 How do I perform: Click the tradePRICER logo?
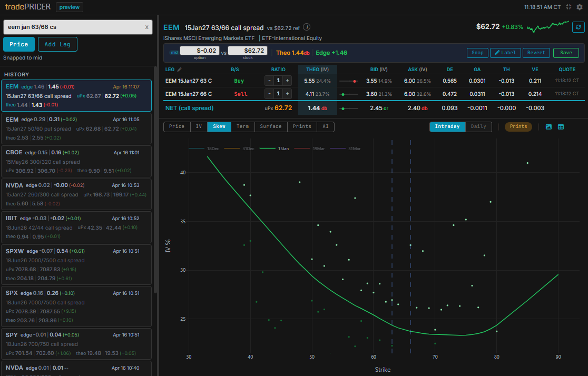28,7
